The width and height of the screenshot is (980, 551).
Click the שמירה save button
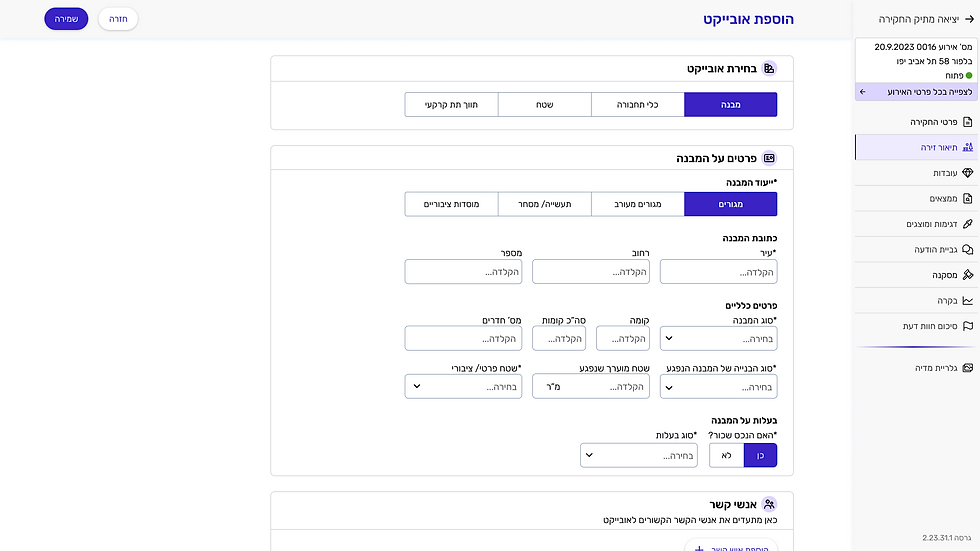point(66,19)
